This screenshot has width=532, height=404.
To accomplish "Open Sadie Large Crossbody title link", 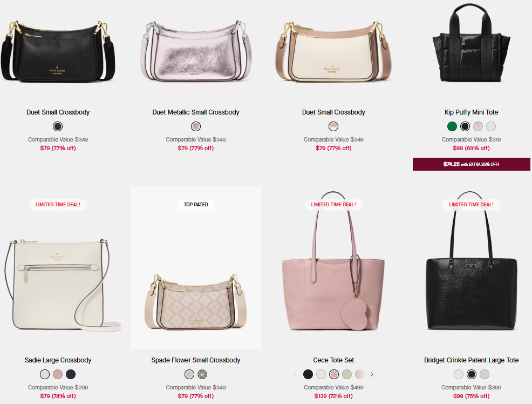I will pyautogui.click(x=58, y=360).
